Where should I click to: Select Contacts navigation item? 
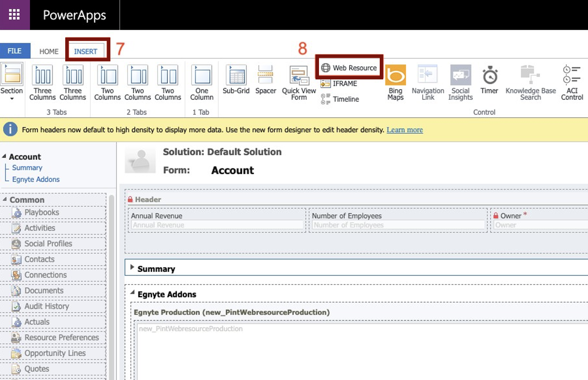point(53,259)
